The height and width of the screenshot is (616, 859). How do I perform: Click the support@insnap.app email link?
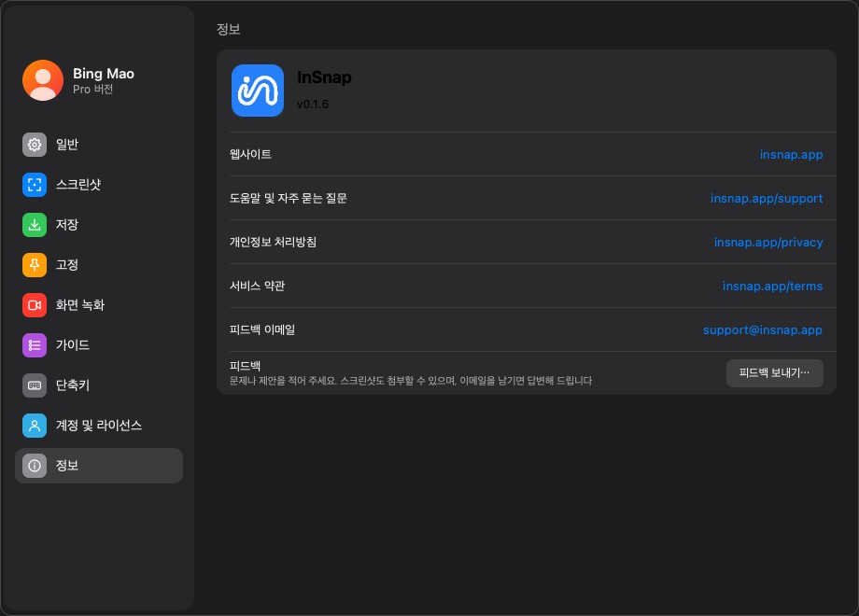pyautogui.click(x=763, y=329)
